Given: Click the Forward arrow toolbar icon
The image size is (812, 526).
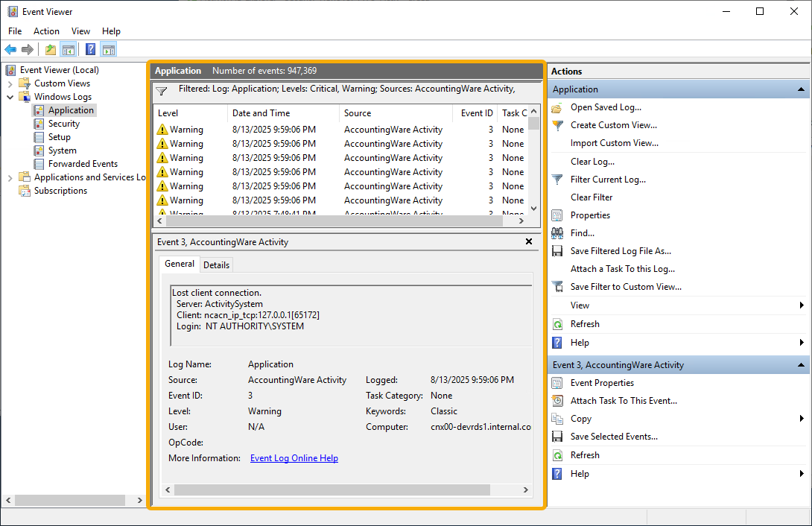Looking at the screenshot, I should [28, 50].
